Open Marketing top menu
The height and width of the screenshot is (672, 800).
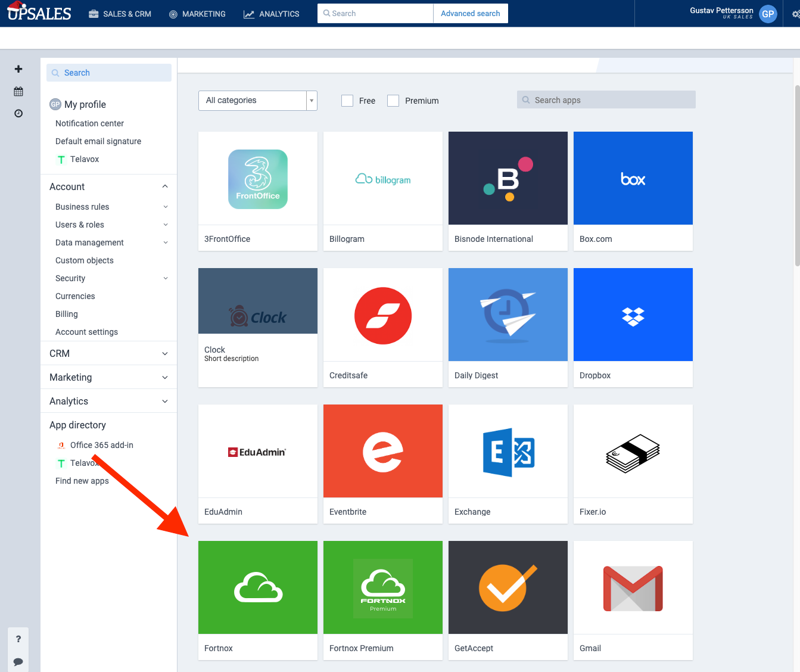point(197,14)
